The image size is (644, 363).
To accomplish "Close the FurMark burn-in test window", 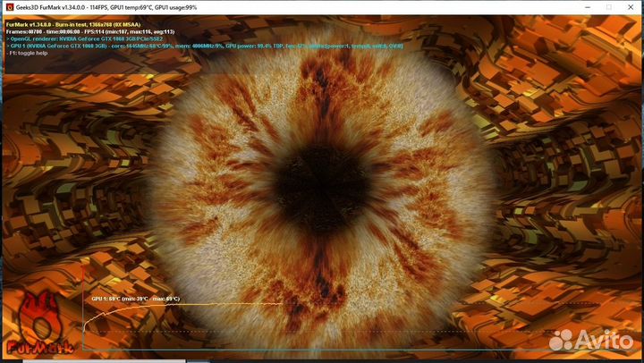I will click(624, 7).
